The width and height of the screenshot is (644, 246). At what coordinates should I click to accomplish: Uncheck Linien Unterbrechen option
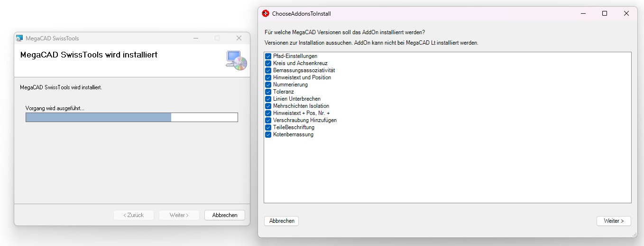268,99
